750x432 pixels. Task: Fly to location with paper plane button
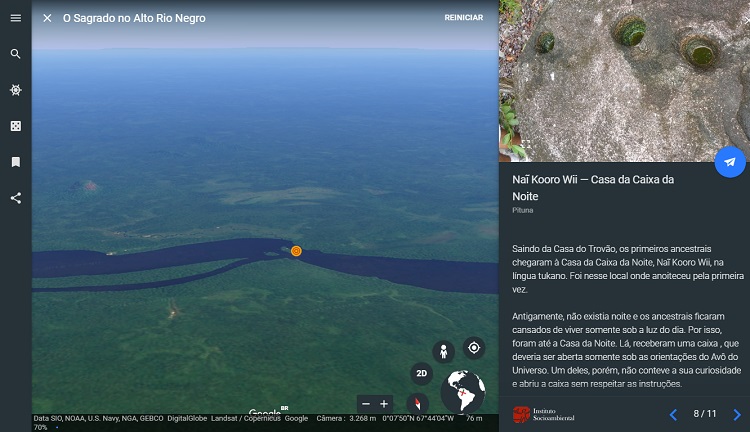point(730,162)
